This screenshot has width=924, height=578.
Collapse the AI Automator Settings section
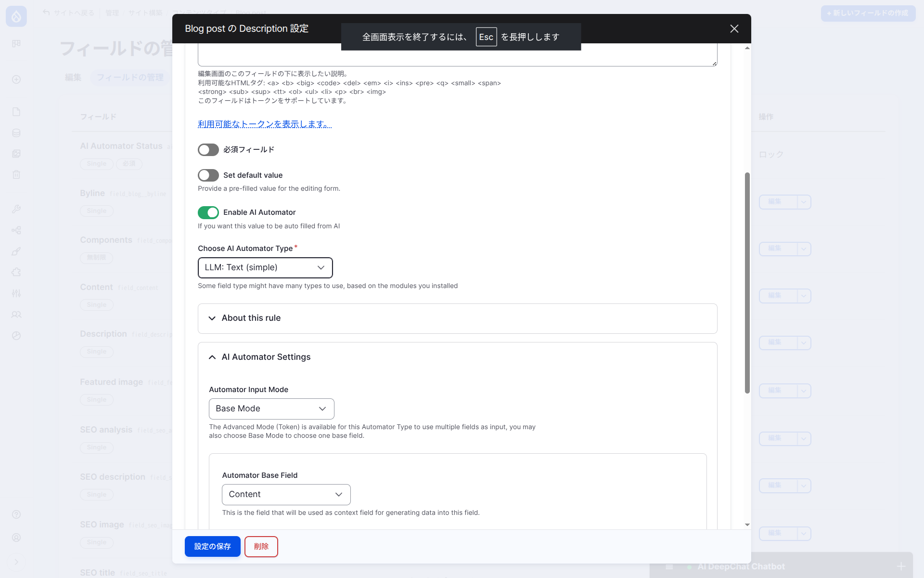266,357
